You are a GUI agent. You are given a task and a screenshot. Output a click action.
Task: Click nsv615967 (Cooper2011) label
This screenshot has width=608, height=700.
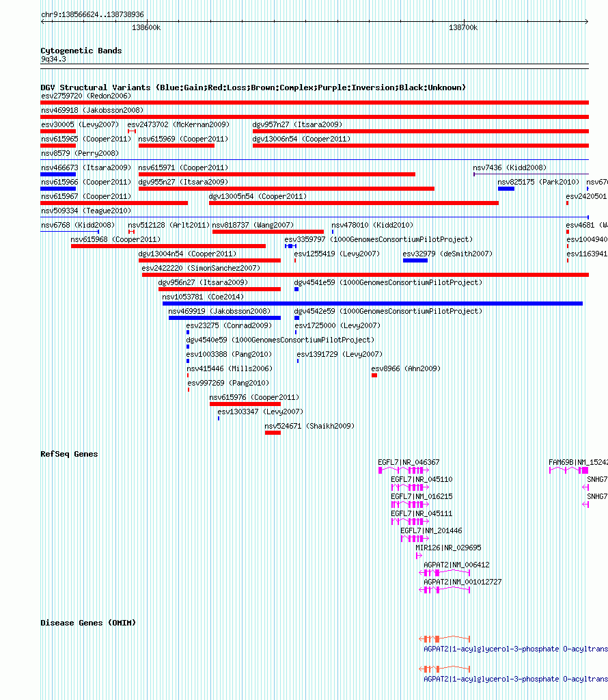point(86,196)
